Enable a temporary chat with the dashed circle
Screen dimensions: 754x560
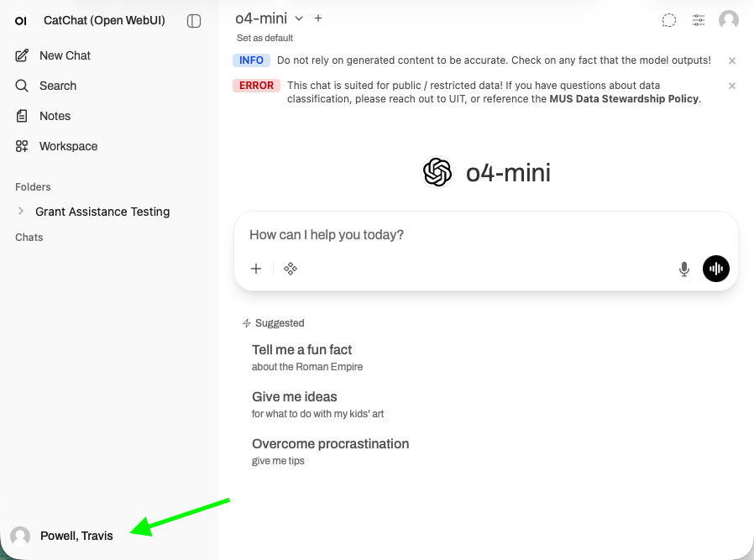pos(668,20)
